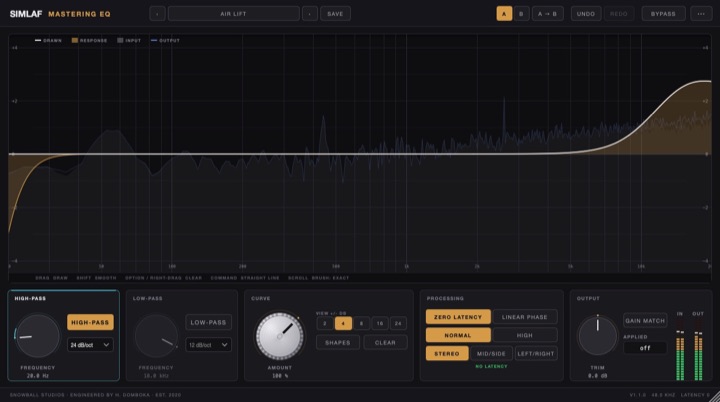Click the low-pass frequency knob

156,336
